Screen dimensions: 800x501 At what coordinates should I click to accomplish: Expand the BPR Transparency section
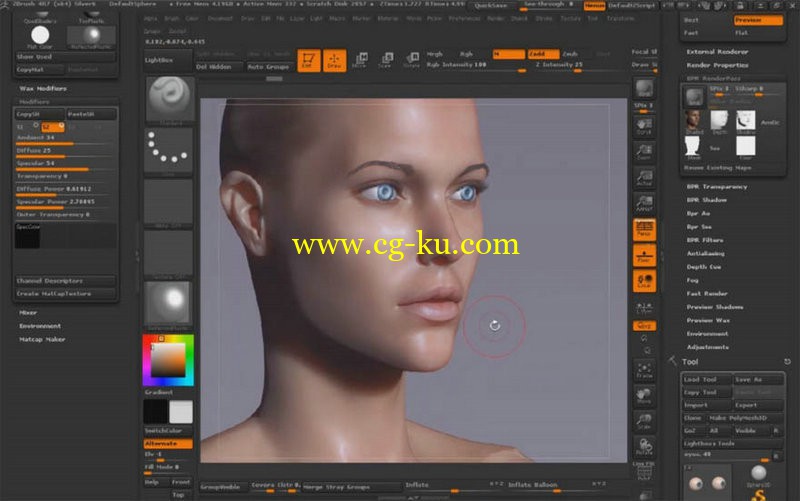(717, 187)
